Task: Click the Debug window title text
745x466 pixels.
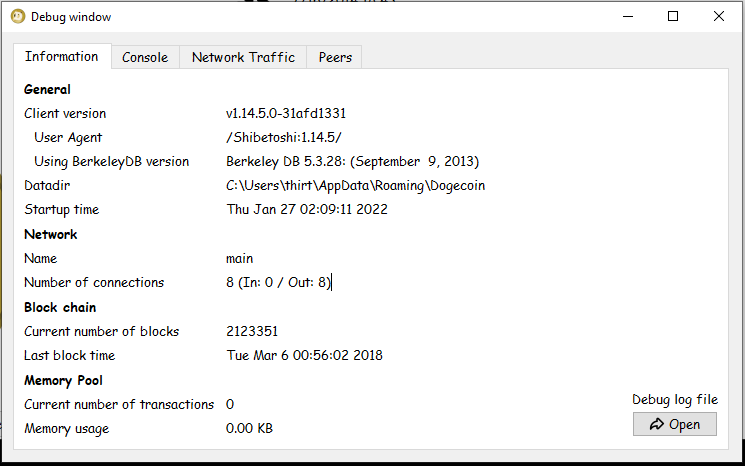Action: coord(71,17)
